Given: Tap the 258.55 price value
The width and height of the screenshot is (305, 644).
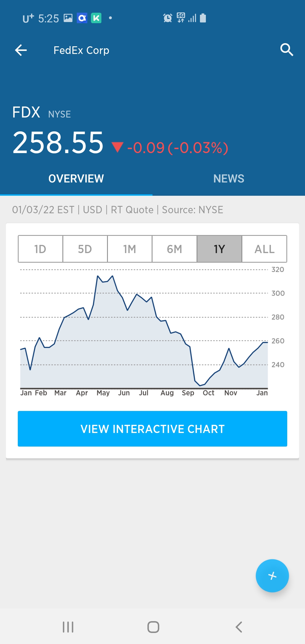Looking at the screenshot, I should pyautogui.click(x=58, y=143).
